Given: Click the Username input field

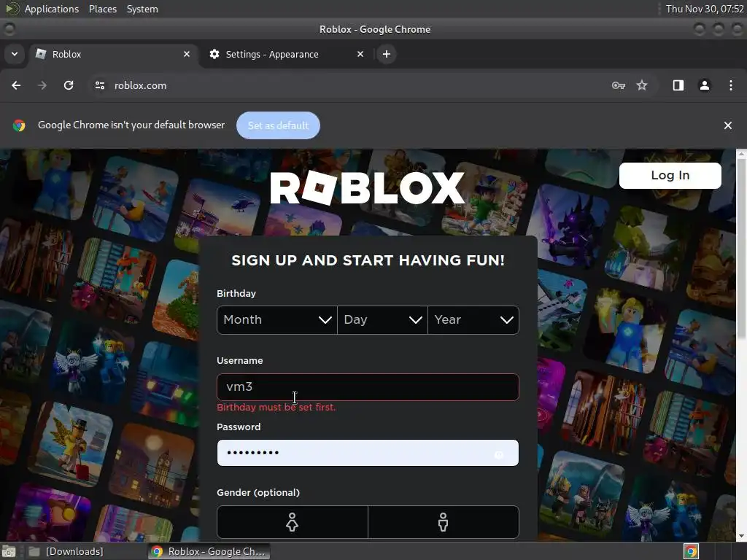Looking at the screenshot, I should point(368,386).
